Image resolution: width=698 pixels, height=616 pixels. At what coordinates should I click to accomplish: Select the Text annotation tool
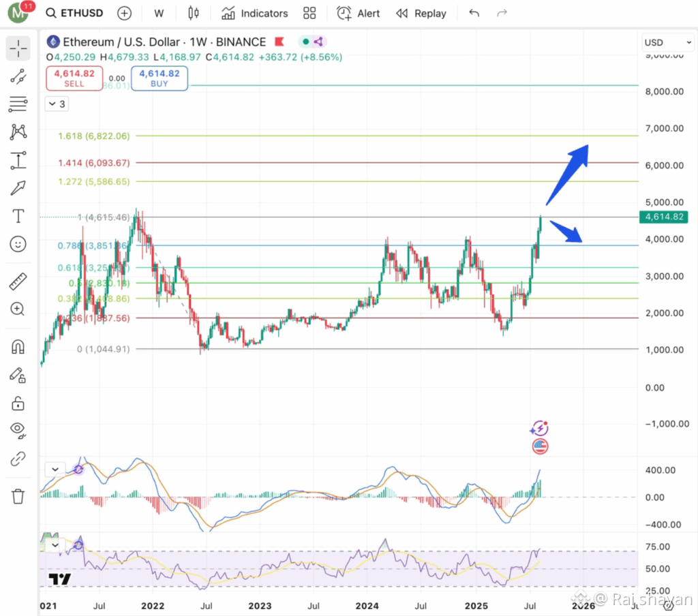(18, 216)
